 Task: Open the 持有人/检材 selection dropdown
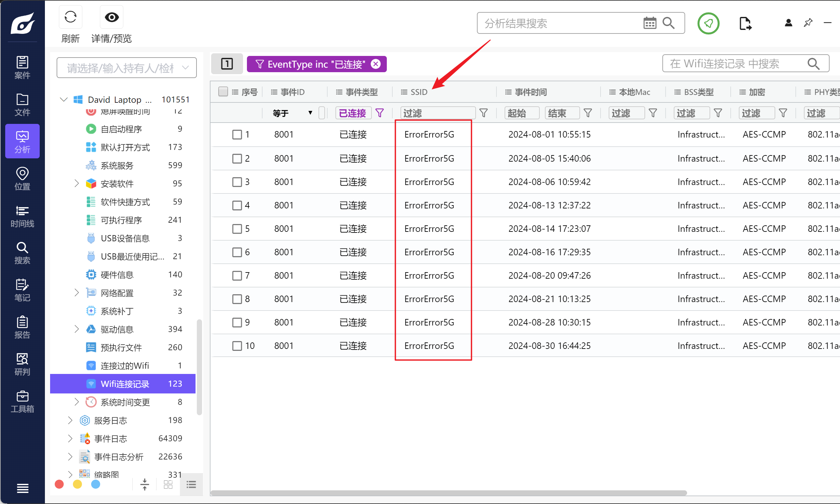[127, 68]
